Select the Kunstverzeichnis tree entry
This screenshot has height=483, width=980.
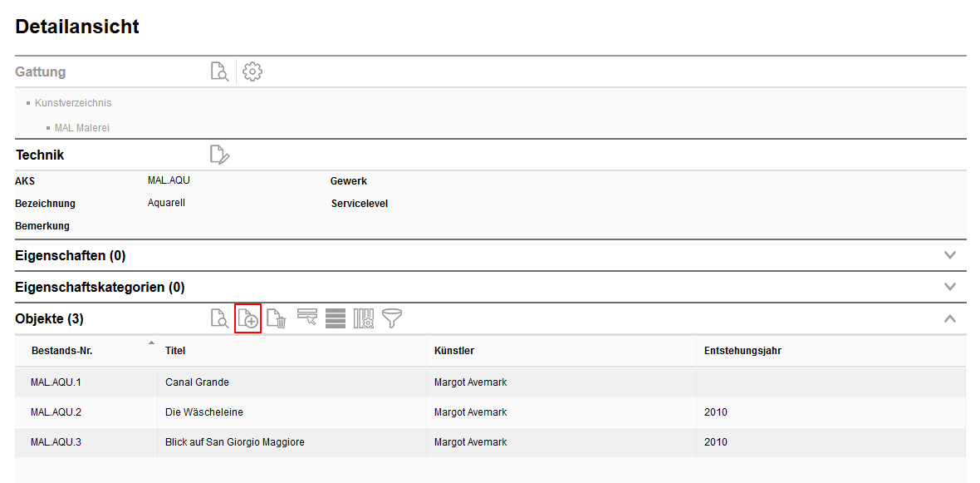click(x=73, y=103)
